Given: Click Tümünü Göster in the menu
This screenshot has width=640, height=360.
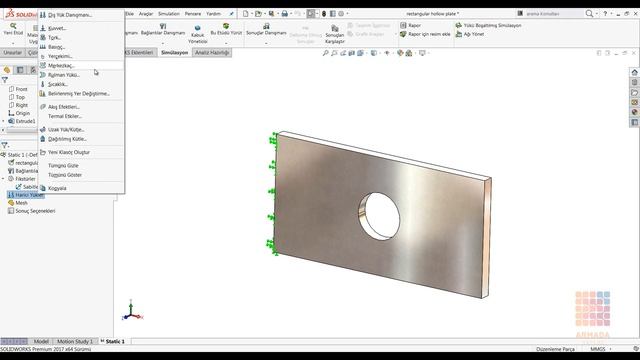Looking at the screenshot, I should (81, 175).
